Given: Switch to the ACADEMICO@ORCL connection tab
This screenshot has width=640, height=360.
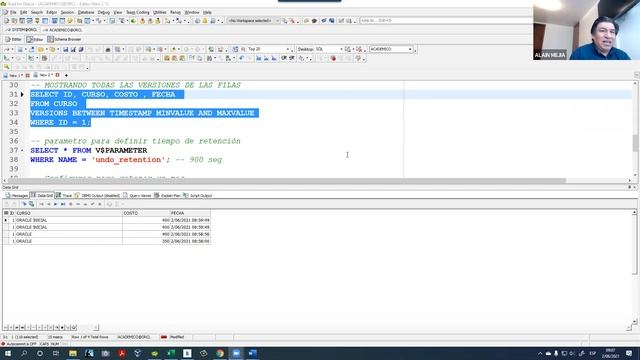Looking at the screenshot, I should 62,30.
